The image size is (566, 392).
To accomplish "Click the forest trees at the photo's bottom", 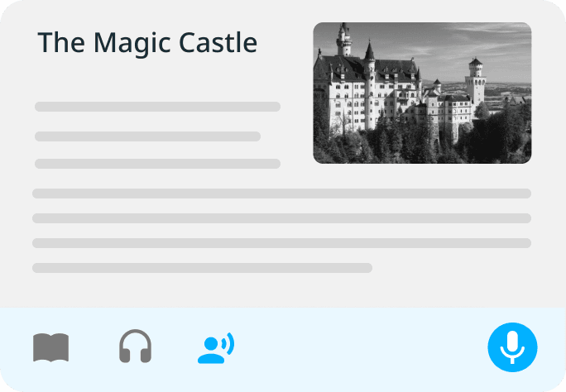I will pyautogui.click(x=422, y=148).
